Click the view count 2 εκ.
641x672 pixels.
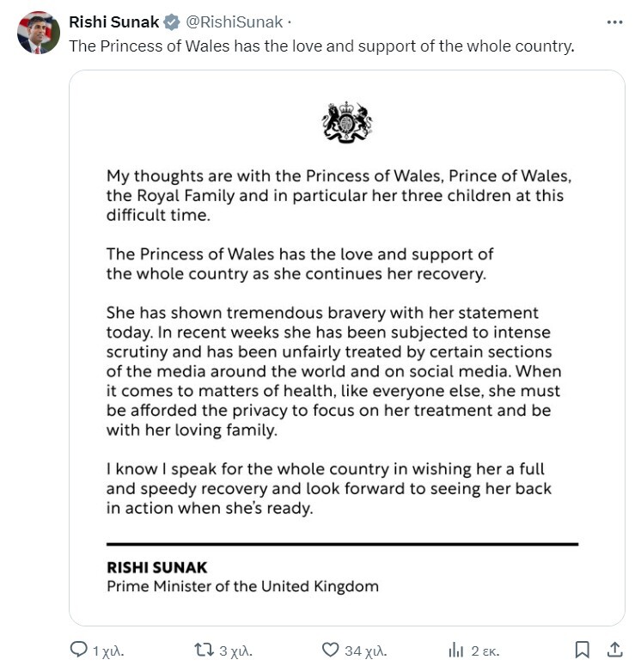click(x=485, y=651)
